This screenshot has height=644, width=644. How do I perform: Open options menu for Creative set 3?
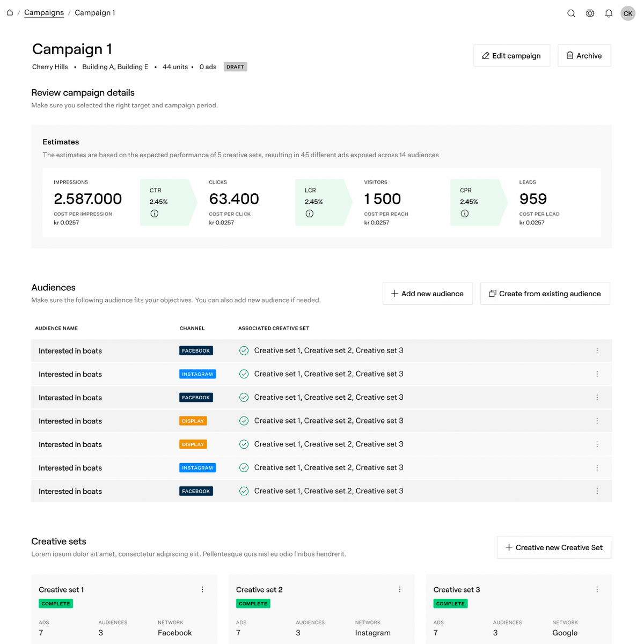click(x=597, y=589)
